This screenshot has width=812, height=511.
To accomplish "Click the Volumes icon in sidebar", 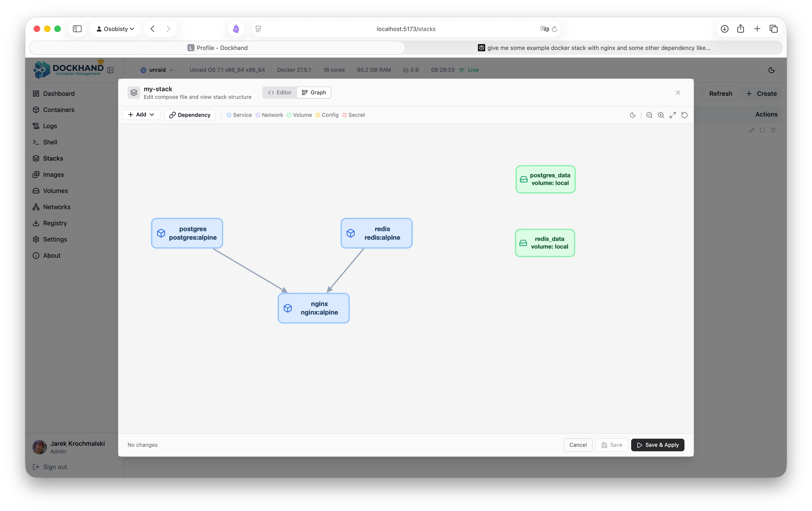I will point(36,191).
